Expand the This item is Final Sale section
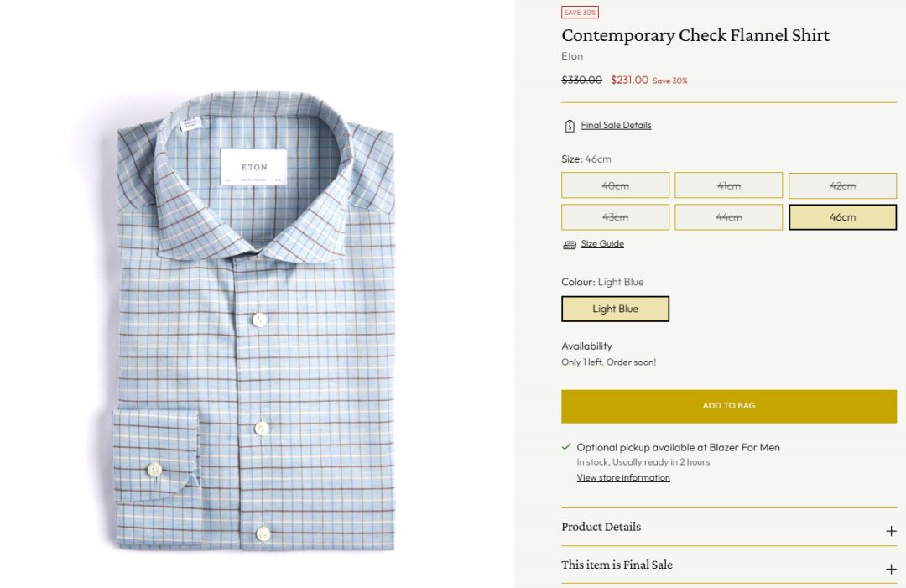 [x=617, y=565]
